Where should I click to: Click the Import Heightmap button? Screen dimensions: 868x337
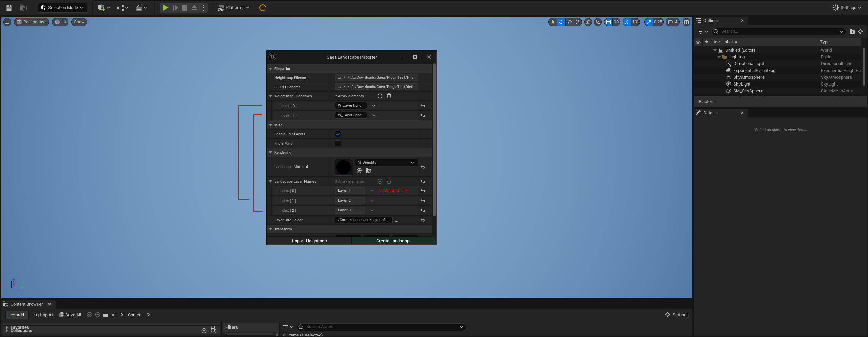point(309,241)
